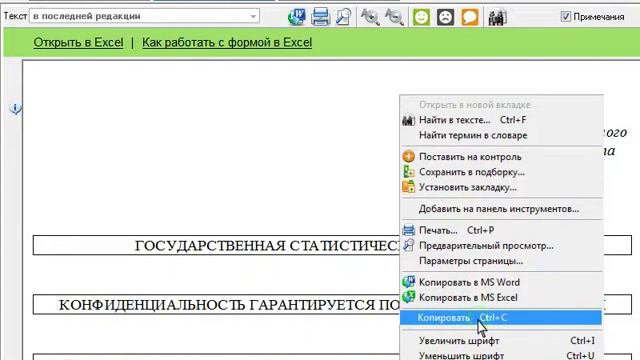Click the 'ГОСУДАРСТВЕННАЯ СТАТИСТИЧЕС...' document heading

tap(267, 246)
